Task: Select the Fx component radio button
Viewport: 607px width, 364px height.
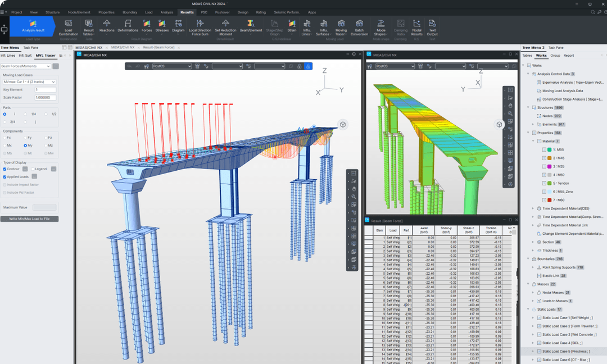Action: tap(4, 138)
